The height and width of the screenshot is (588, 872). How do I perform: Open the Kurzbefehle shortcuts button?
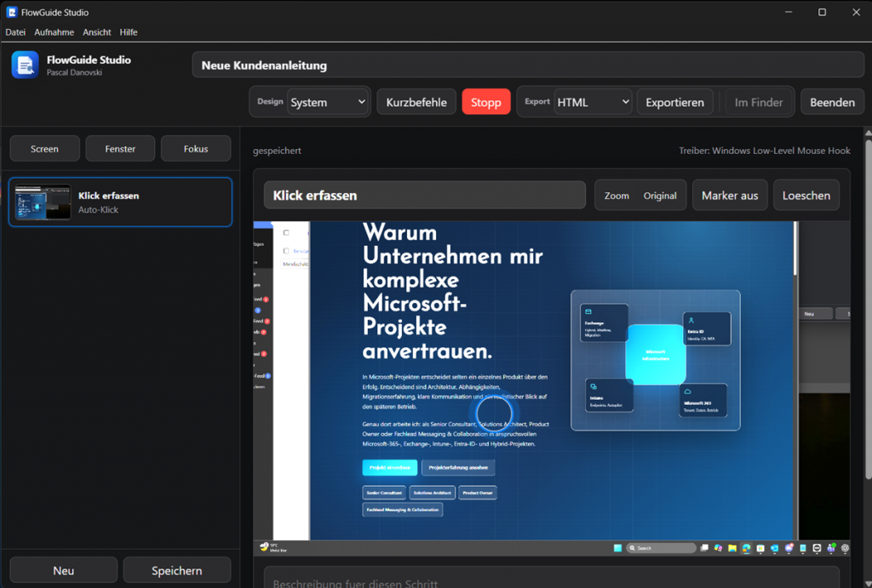tap(416, 102)
